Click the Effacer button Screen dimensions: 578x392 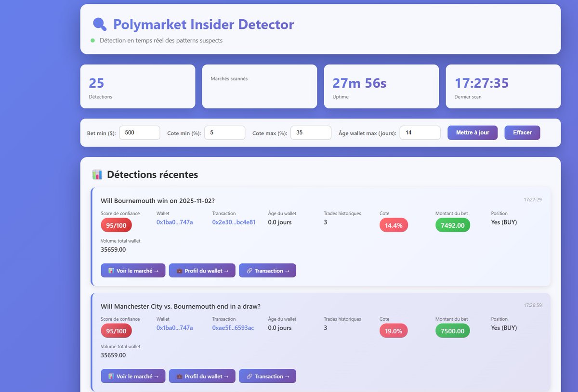tap(522, 132)
